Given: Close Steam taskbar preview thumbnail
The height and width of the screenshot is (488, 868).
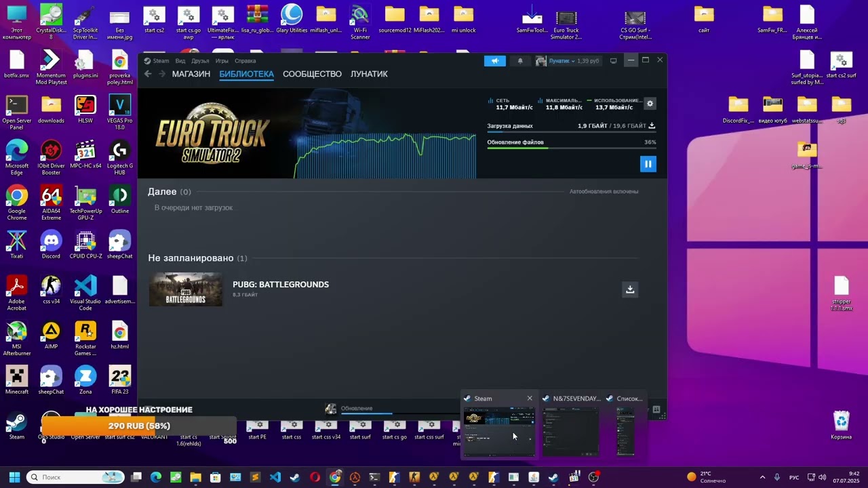Looking at the screenshot, I should [x=530, y=399].
